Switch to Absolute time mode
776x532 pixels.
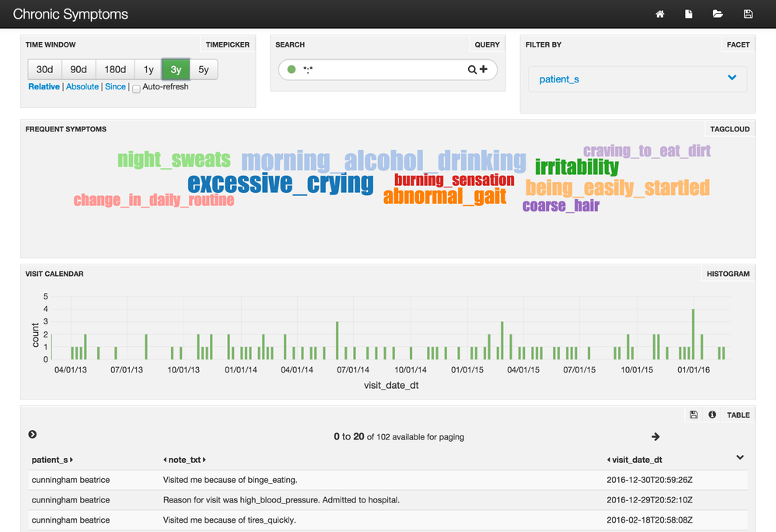tap(82, 86)
